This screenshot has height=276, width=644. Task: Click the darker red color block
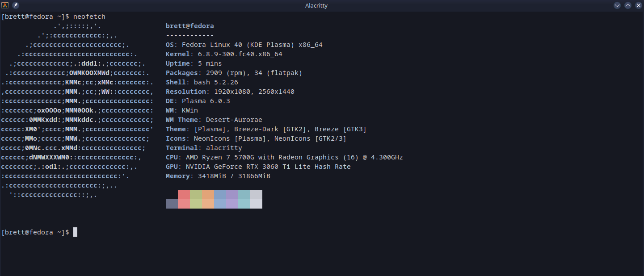coord(184,194)
